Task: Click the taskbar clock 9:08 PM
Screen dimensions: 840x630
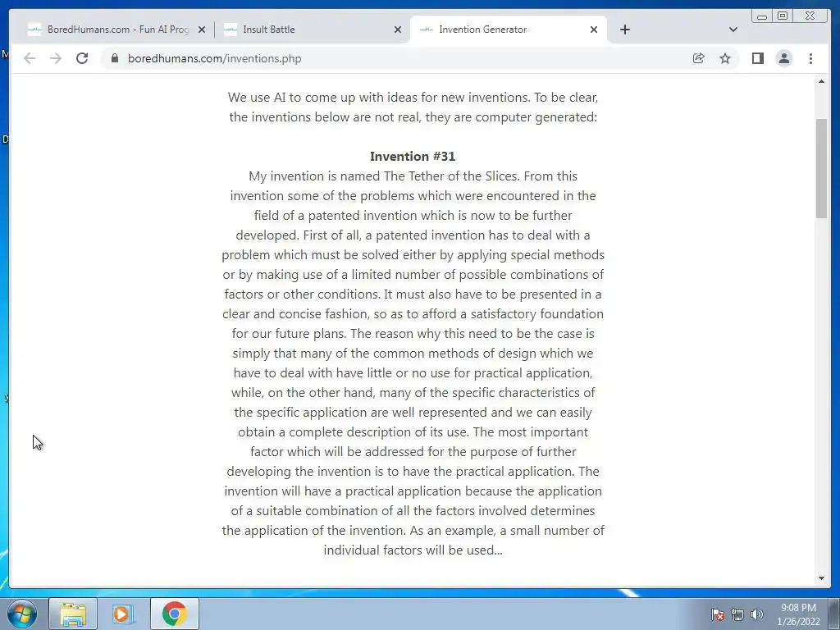Action: coord(798,608)
